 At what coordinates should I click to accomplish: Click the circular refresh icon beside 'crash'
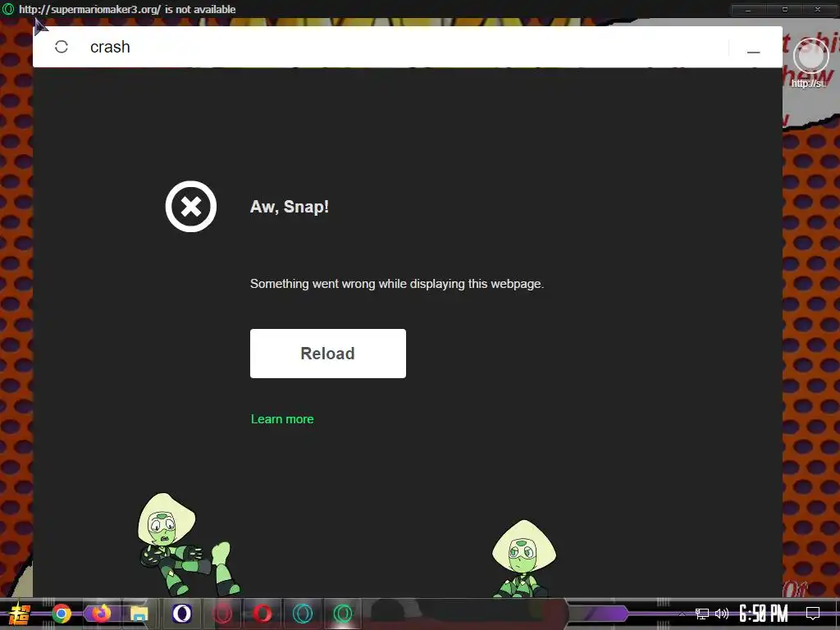coord(62,47)
